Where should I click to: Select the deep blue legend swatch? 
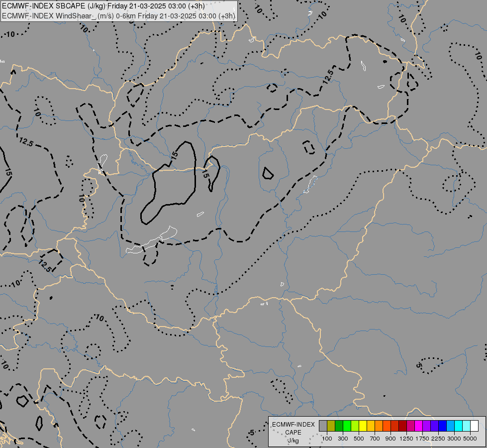click(x=443, y=426)
